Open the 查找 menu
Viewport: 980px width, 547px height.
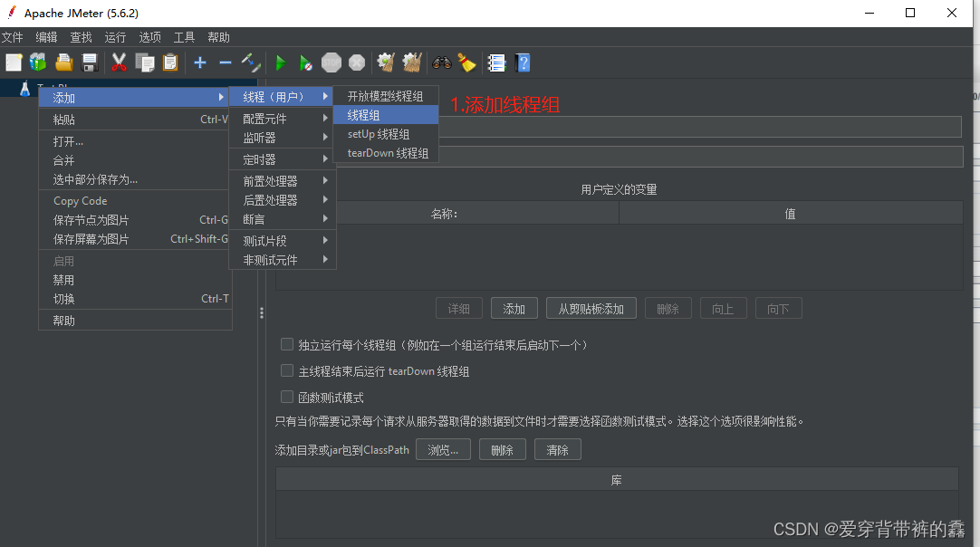pyautogui.click(x=81, y=37)
